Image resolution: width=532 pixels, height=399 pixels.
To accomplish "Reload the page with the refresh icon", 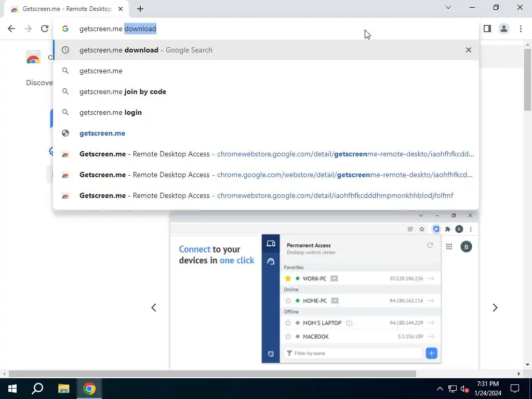I will pos(45,29).
